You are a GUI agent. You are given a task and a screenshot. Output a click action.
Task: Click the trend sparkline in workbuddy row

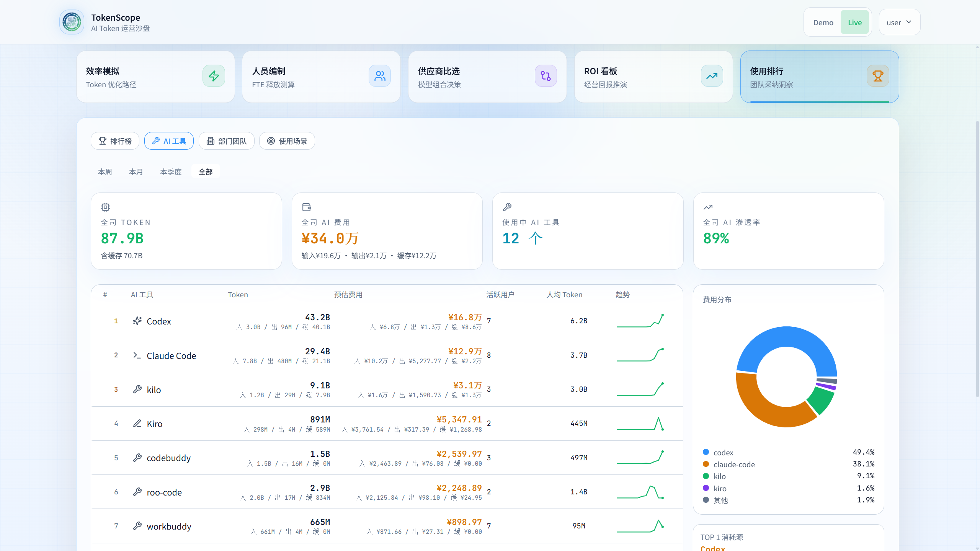[640, 526]
